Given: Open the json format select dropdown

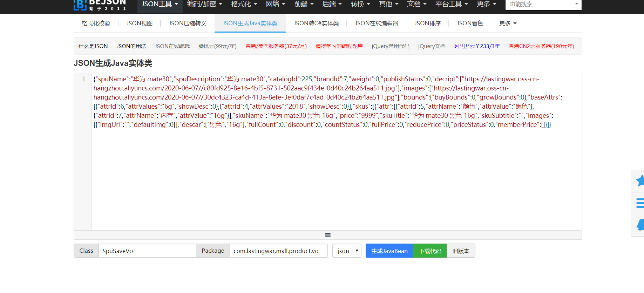Looking at the screenshot, I should pos(347,251).
